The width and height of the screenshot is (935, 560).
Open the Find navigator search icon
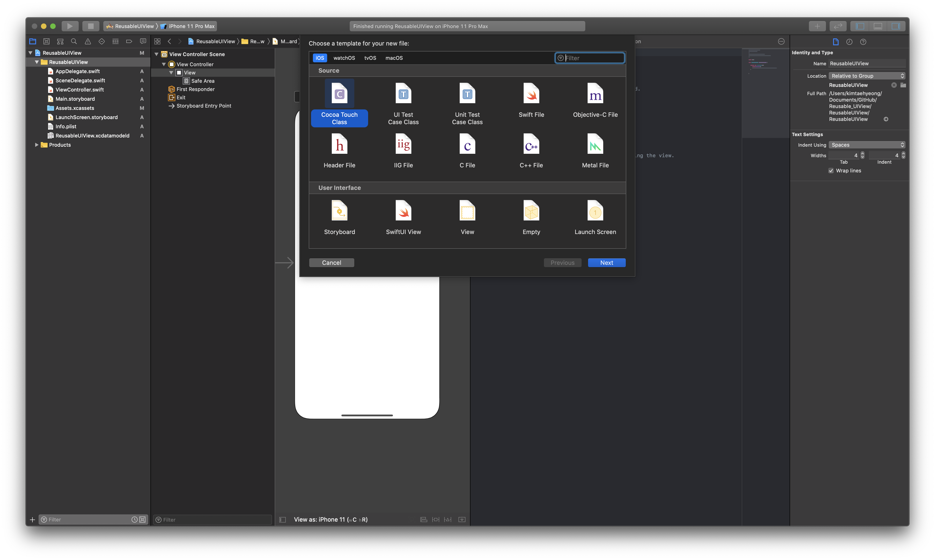tap(74, 42)
